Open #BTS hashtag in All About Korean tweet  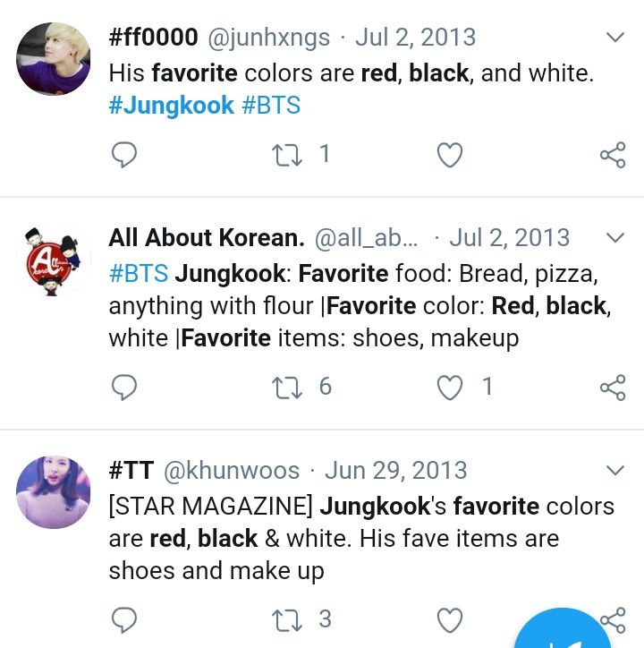139,273
